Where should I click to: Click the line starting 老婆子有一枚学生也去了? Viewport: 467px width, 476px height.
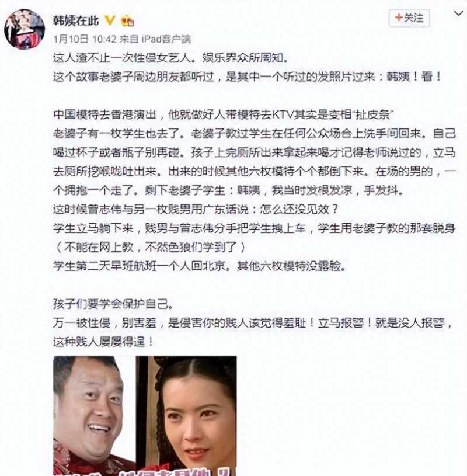(x=255, y=133)
